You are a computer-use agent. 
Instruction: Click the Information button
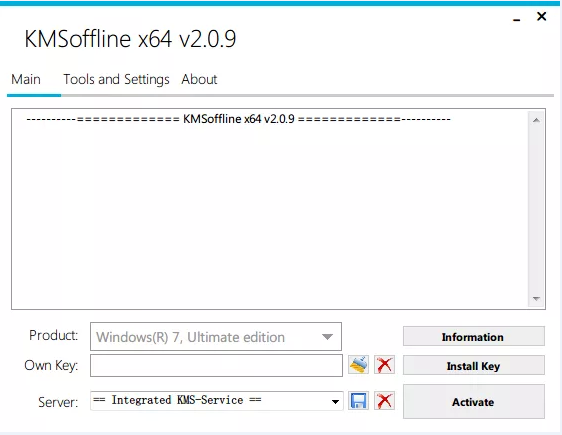click(x=473, y=336)
